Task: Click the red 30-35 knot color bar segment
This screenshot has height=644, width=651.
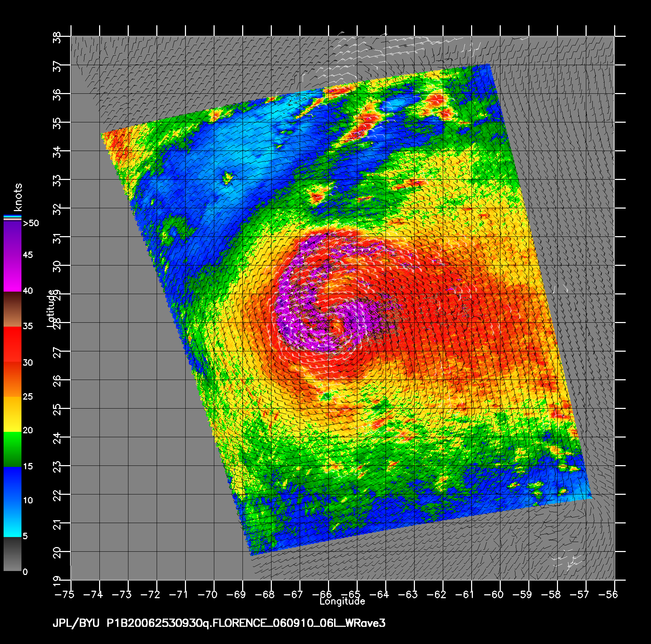Action: 12,345
